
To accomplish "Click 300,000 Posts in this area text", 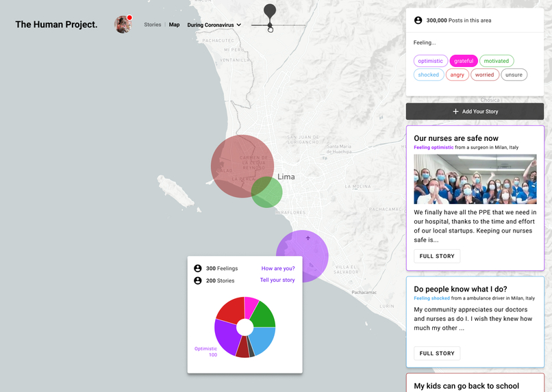I will click(459, 21).
